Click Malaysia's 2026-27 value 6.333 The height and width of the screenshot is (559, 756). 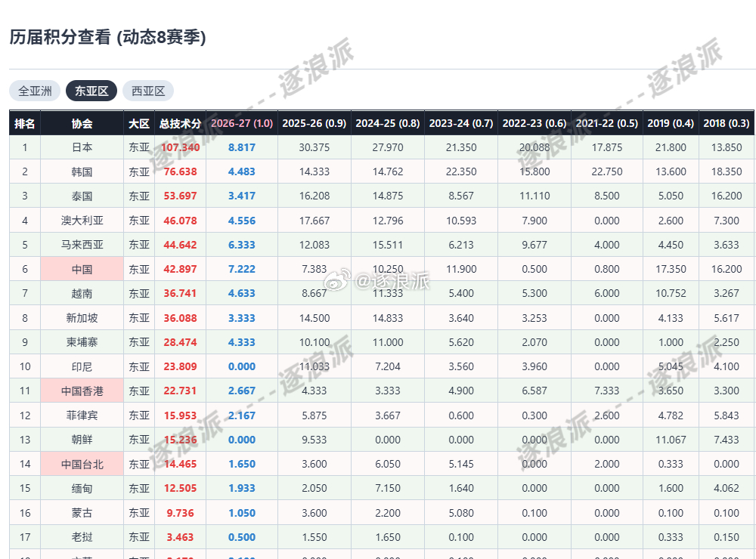point(242,245)
